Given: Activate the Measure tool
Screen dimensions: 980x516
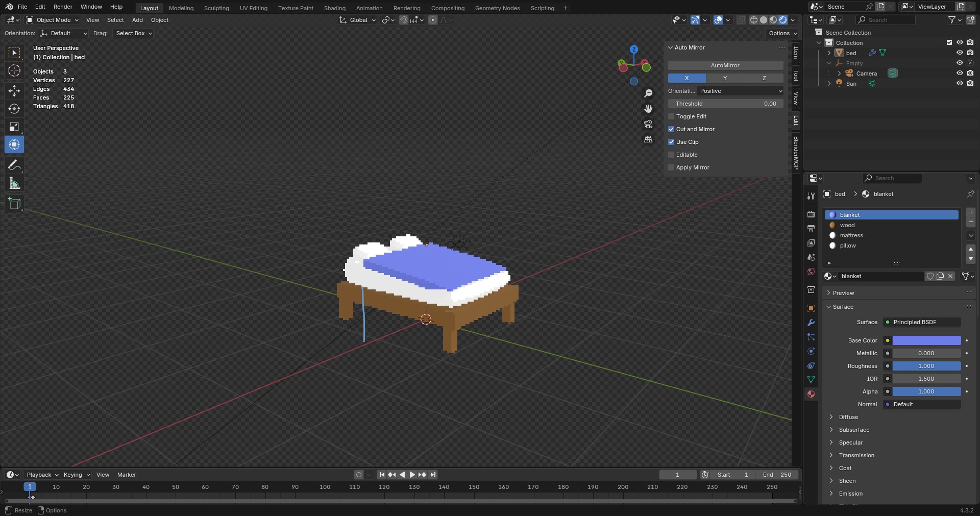Looking at the screenshot, I should click(x=14, y=183).
